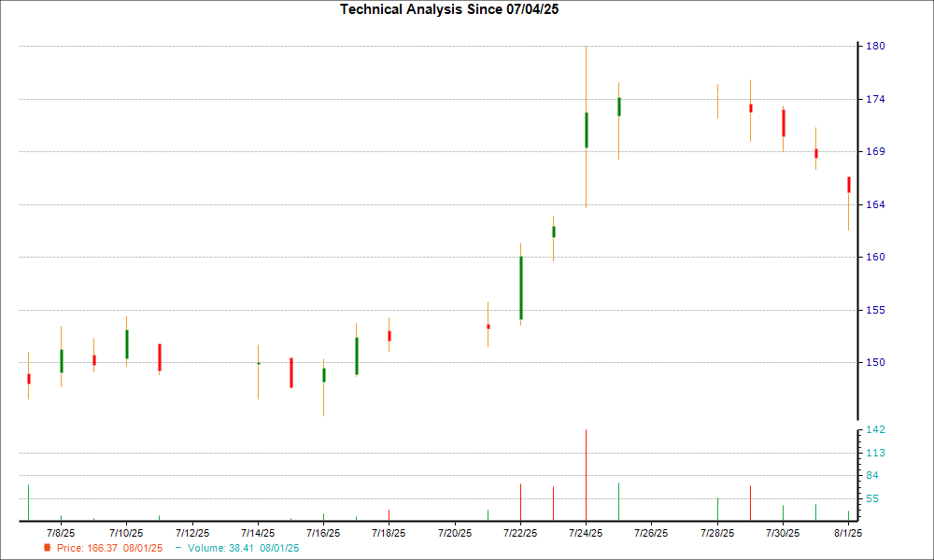Click the chart title Technical Analysis Since 07/04/25
The width and height of the screenshot is (934, 560).
pyautogui.click(x=449, y=9)
